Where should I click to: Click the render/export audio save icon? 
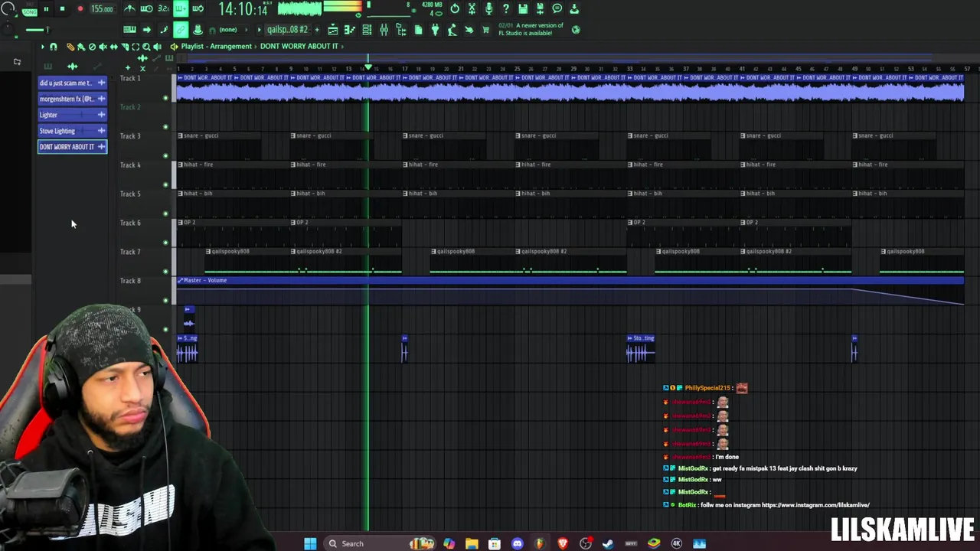click(x=540, y=8)
